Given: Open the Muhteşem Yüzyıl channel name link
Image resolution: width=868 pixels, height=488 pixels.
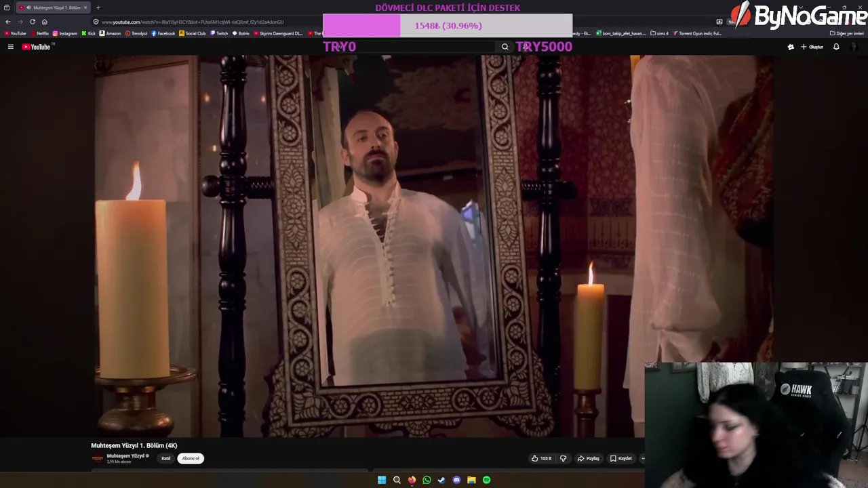Looking at the screenshot, I should (x=125, y=456).
